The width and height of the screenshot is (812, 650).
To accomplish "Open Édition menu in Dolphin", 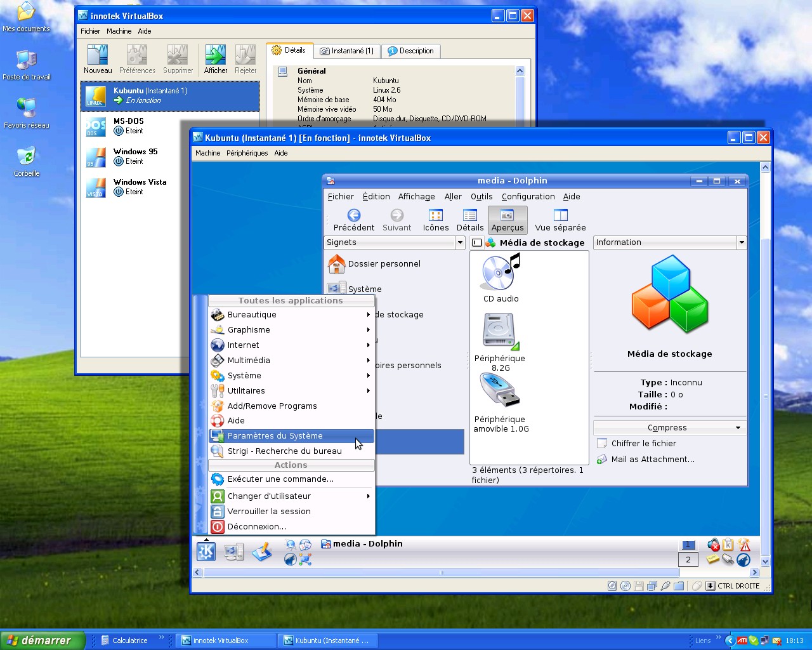I will pyautogui.click(x=376, y=197).
